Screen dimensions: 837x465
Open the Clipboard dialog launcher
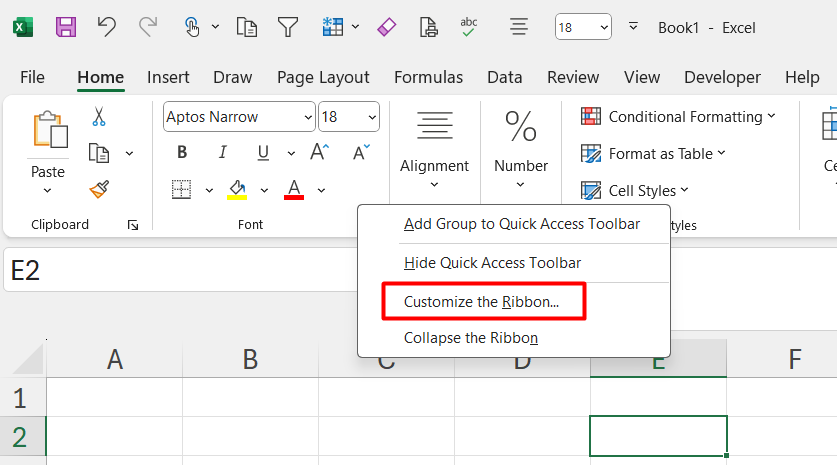tap(133, 225)
